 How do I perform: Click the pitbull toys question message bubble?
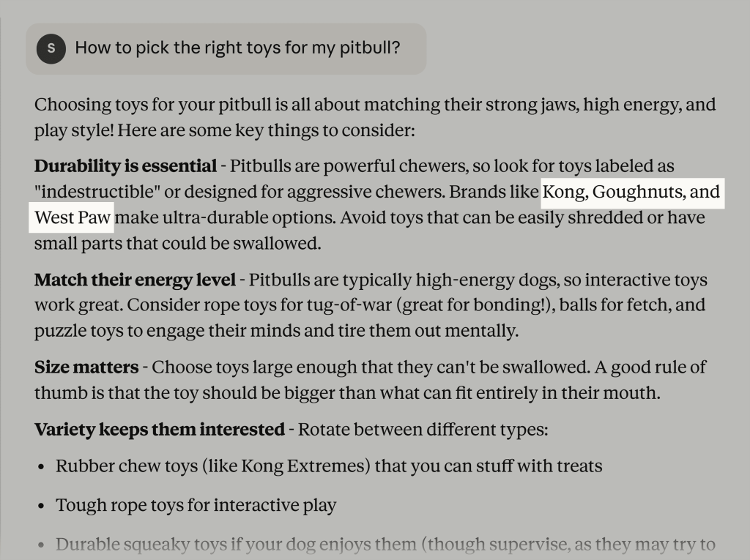[237, 48]
